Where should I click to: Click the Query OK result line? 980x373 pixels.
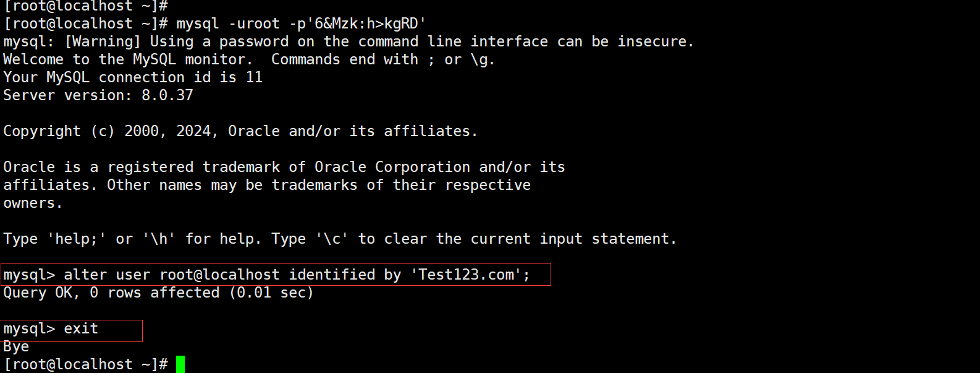158,293
